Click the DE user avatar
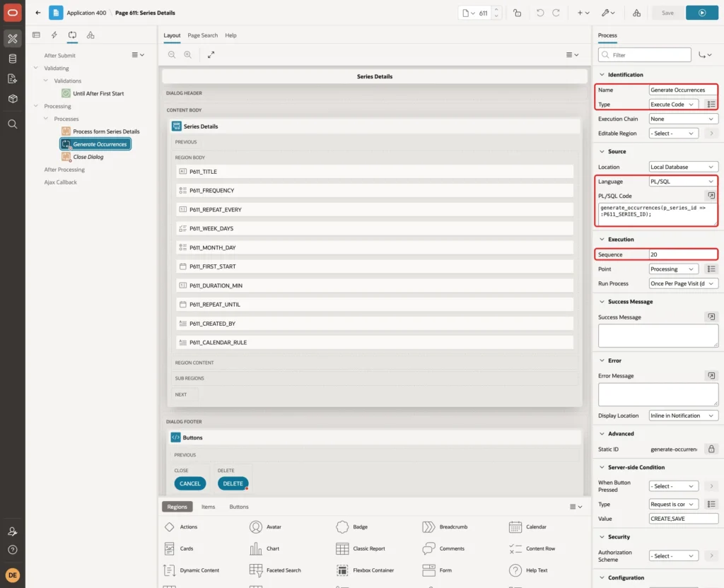The height and width of the screenshot is (588, 724). [13, 575]
